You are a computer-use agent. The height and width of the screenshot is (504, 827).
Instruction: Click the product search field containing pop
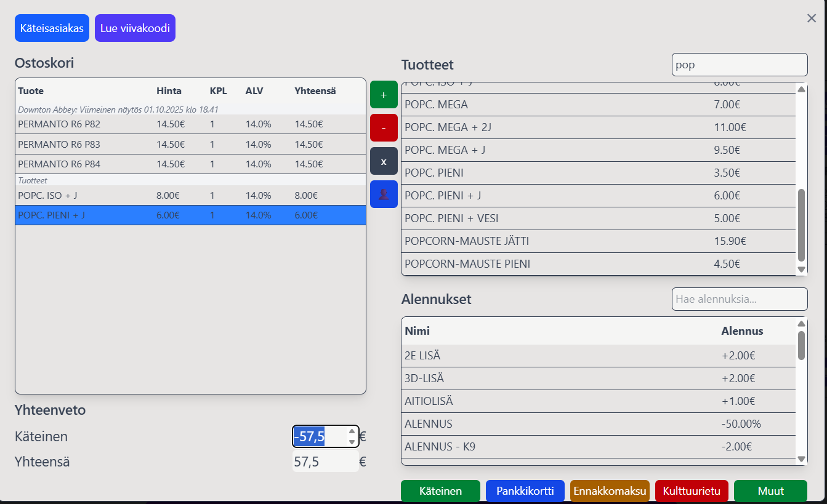coord(739,65)
